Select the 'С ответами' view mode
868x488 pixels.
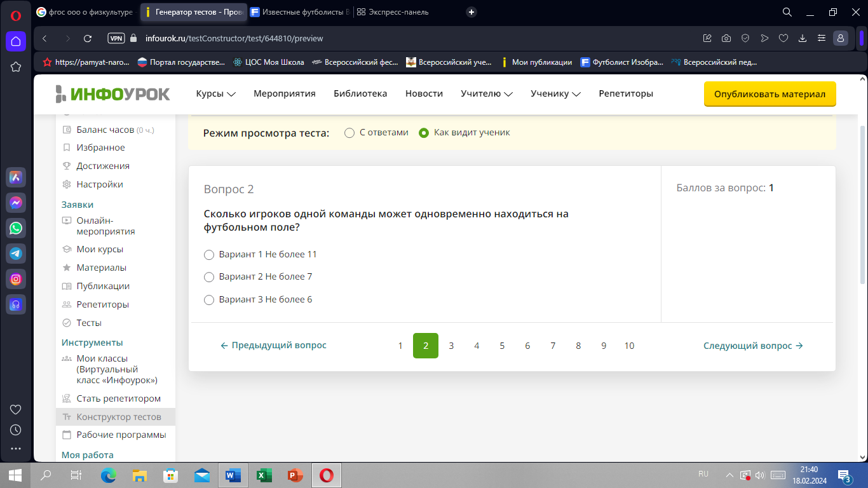click(349, 133)
